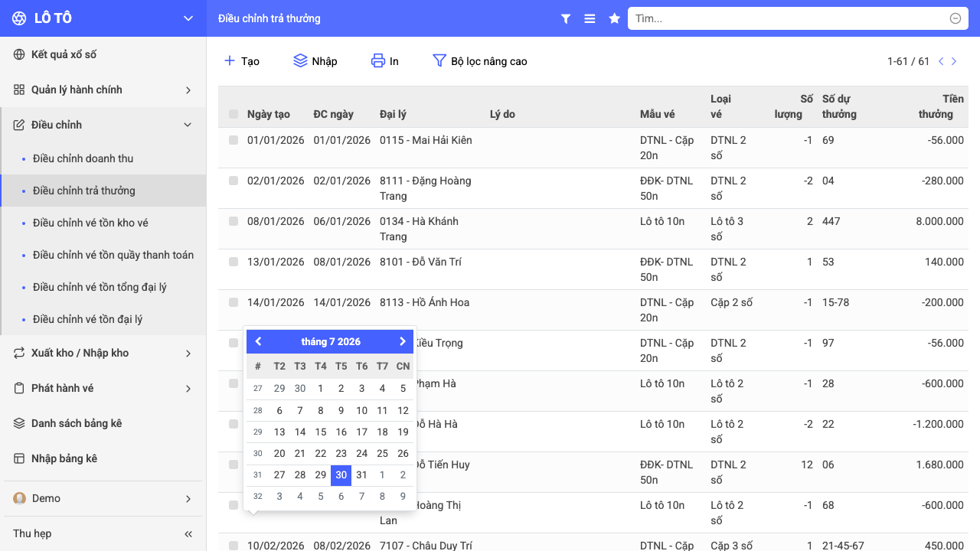
Task: Check the row for 7107 - Châu Duy Trí
Action: pos(234,546)
